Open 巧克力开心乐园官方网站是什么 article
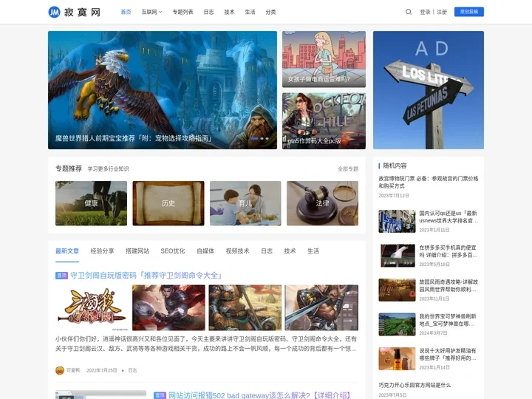Screen dimensions: 532x399 point(415,385)
